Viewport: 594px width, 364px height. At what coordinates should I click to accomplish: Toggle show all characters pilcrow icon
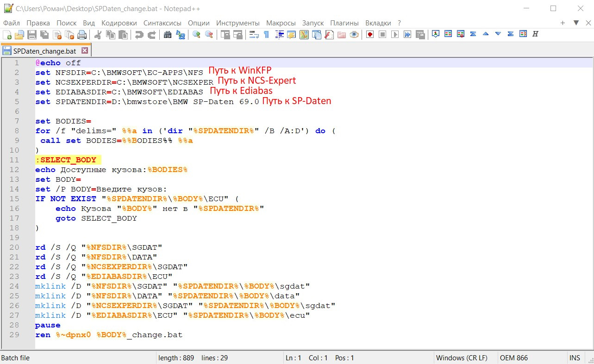[266, 35]
